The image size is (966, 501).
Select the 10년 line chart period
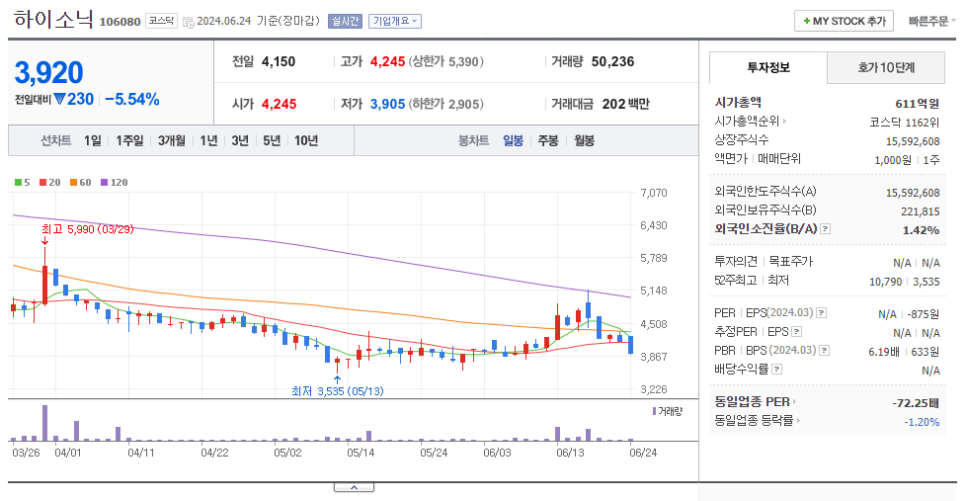[x=306, y=141]
